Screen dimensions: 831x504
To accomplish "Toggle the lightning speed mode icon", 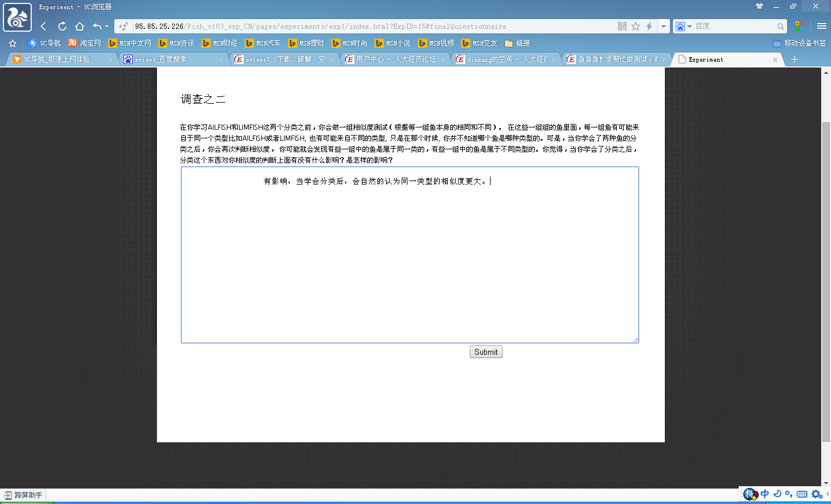I will [x=649, y=27].
